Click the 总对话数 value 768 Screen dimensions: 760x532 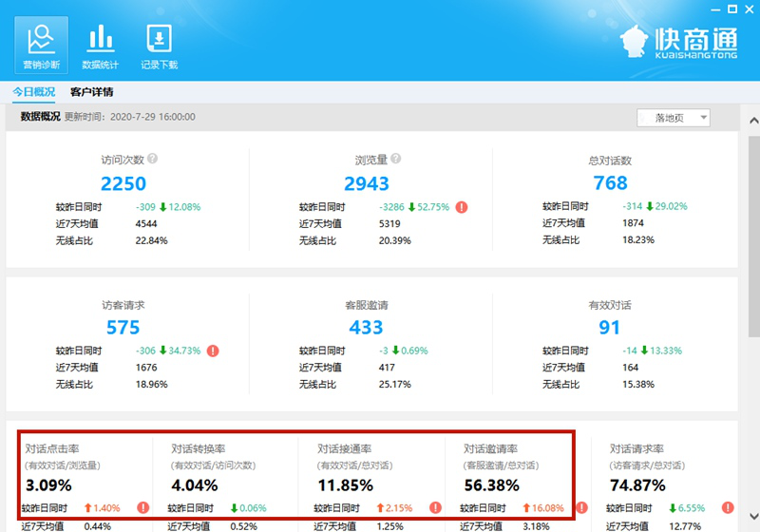click(x=610, y=183)
